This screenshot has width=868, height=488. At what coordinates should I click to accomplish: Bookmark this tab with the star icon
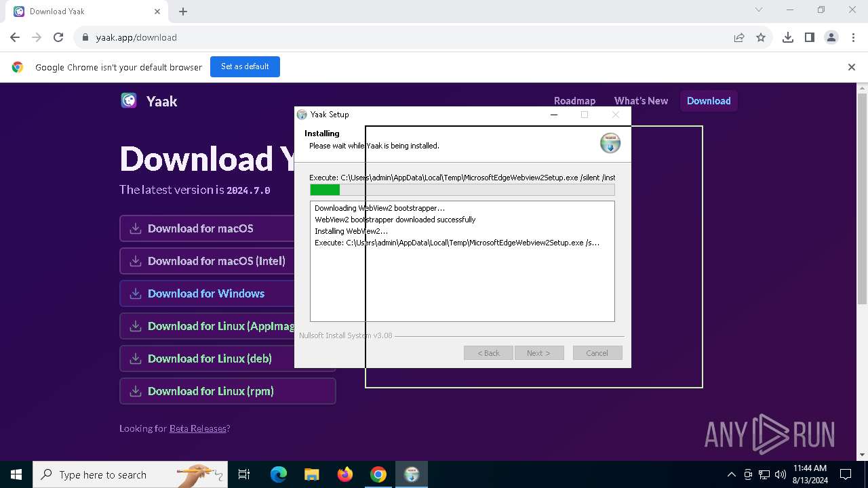click(x=761, y=37)
